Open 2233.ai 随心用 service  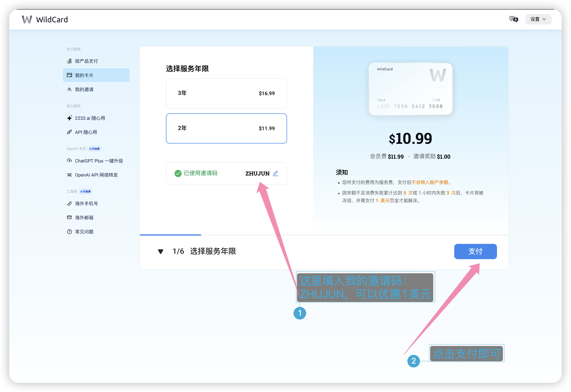click(x=96, y=118)
